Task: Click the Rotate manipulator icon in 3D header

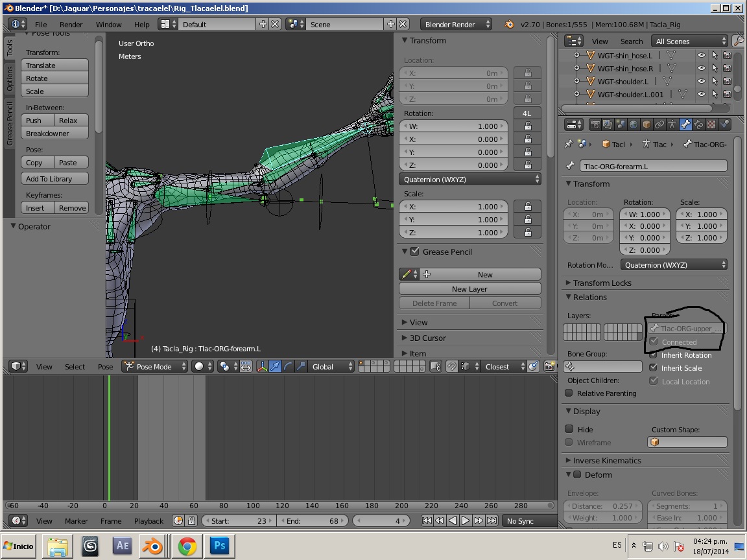Action: click(288, 367)
